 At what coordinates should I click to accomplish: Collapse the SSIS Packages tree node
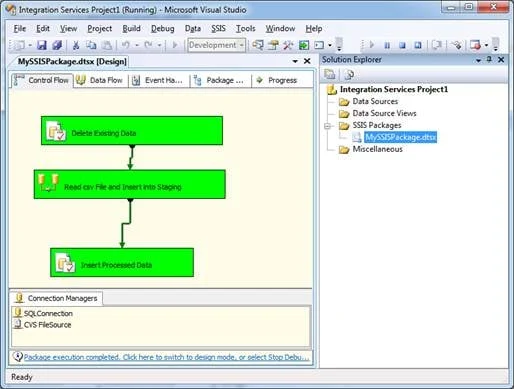(327, 126)
